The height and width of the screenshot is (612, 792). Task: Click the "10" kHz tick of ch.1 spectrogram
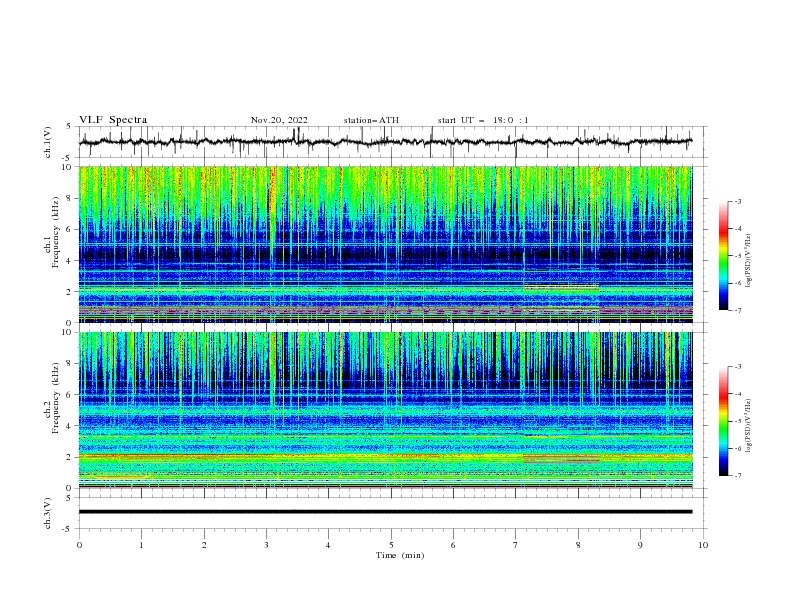[69, 167]
